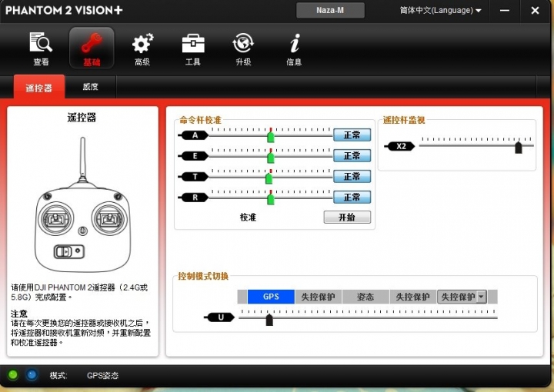Viewport: 554px width, 392px height.
Task: Switch to the 遥控器 tab
Action: coord(39,87)
